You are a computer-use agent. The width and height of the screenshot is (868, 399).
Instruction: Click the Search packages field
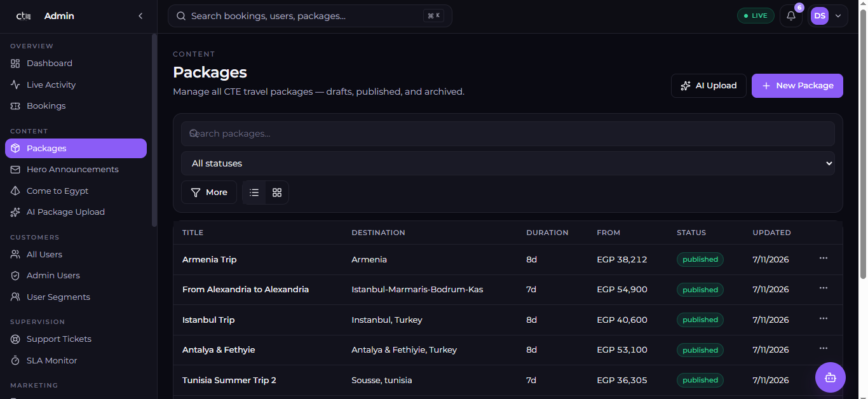[508, 133]
